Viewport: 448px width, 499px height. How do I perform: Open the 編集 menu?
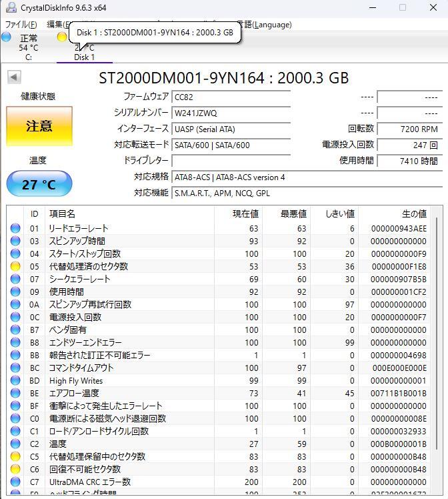tap(58, 25)
